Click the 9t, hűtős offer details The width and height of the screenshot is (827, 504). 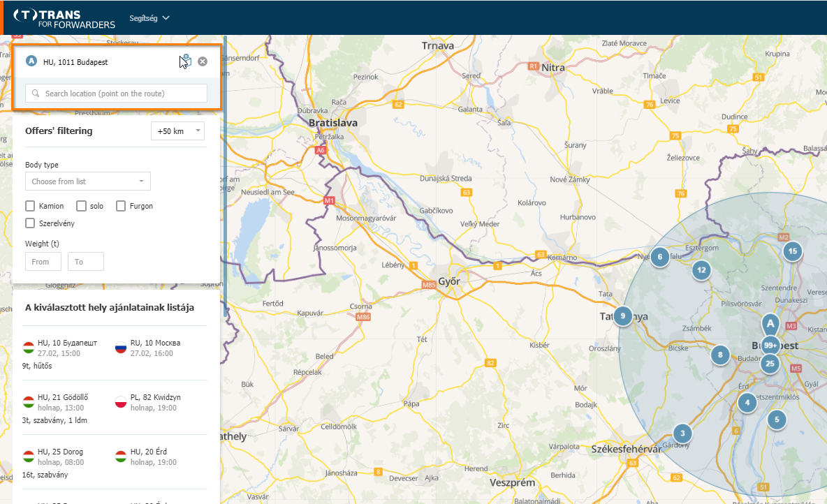coord(37,366)
